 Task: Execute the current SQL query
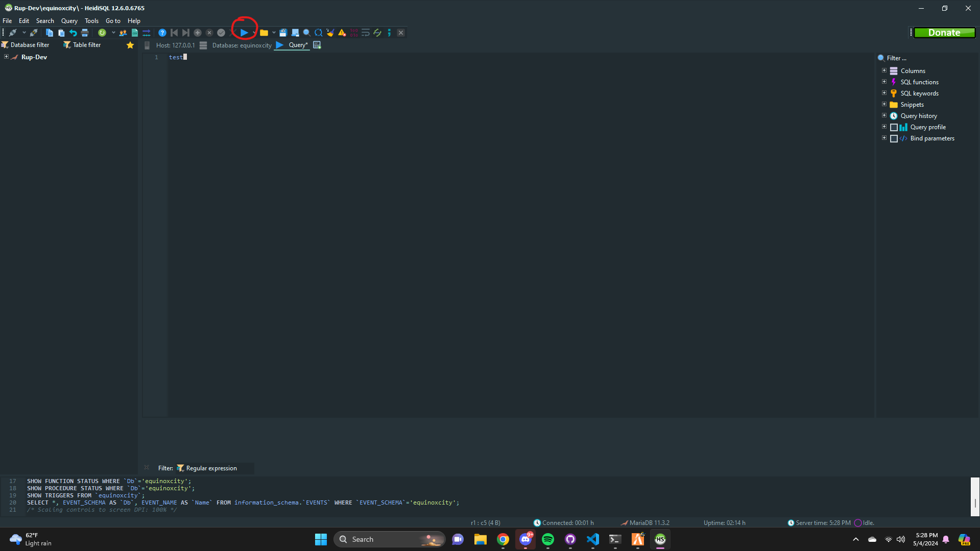[244, 32]
